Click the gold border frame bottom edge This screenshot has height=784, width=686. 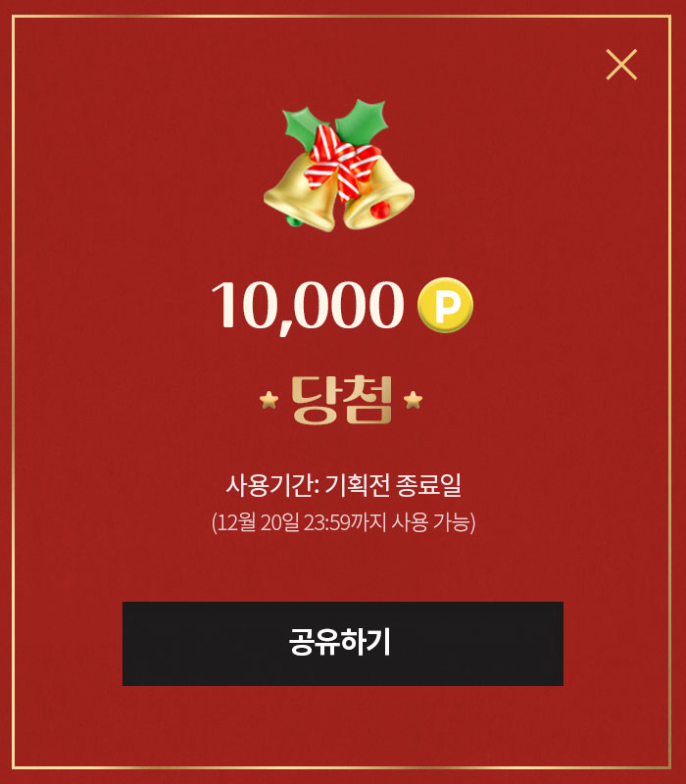[x=341, y=768]
